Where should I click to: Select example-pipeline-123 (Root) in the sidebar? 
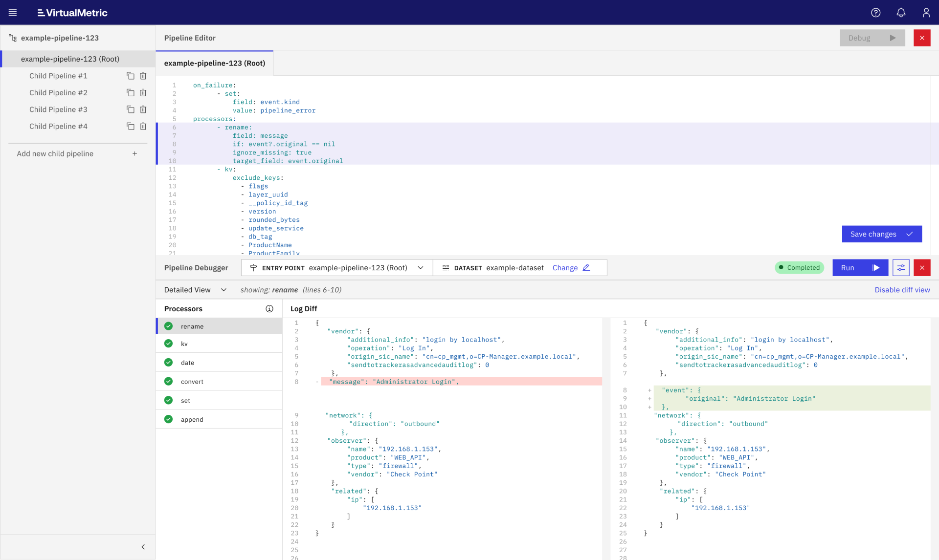pos(78,59)
